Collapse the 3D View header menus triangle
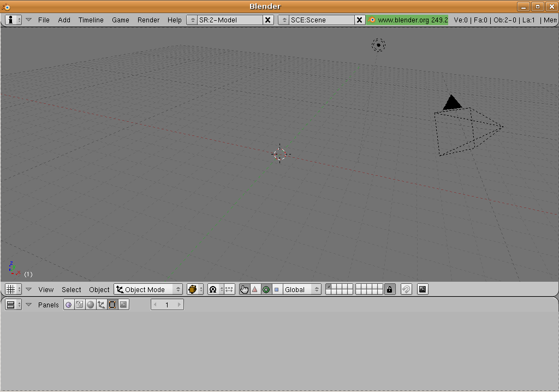Screen dimensions: 559x392 (x=29, y=289)
